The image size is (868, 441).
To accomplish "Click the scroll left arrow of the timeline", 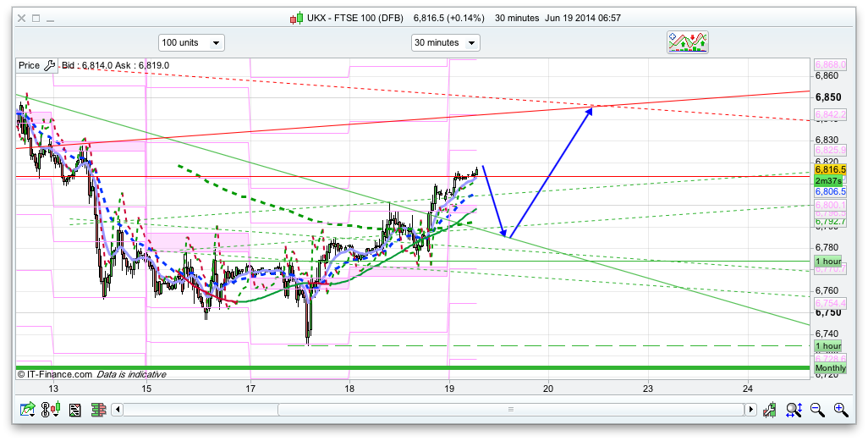I will [x=117, y=410].
